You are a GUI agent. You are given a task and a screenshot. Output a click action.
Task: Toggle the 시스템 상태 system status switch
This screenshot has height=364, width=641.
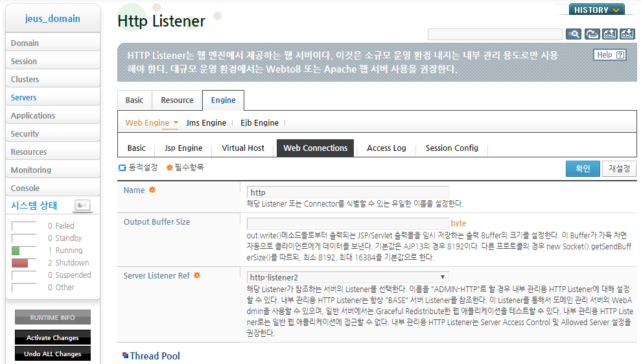[82, 205]
